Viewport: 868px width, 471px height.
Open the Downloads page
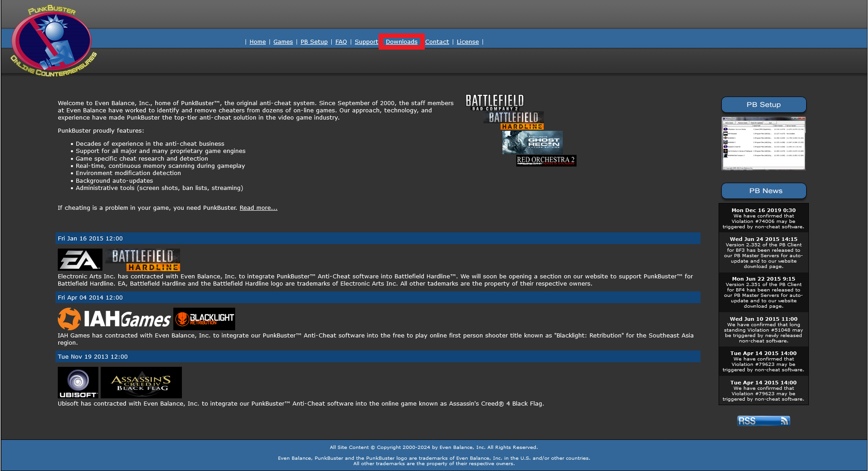pos(402,42)
